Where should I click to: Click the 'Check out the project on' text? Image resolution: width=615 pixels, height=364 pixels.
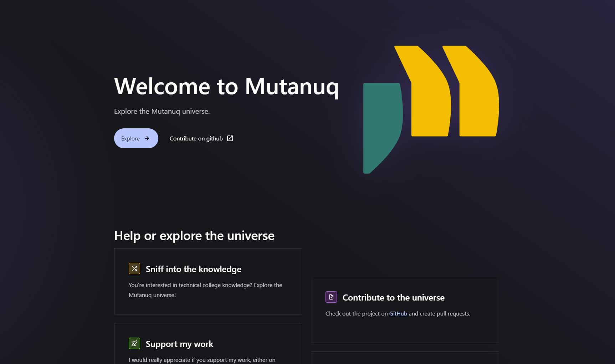[357, 314]
